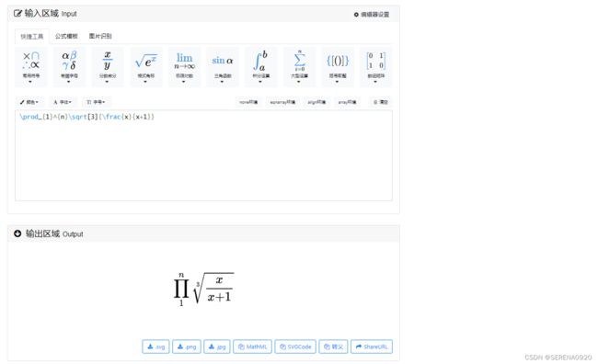Insert the eqnarray environment

[282, 102]
